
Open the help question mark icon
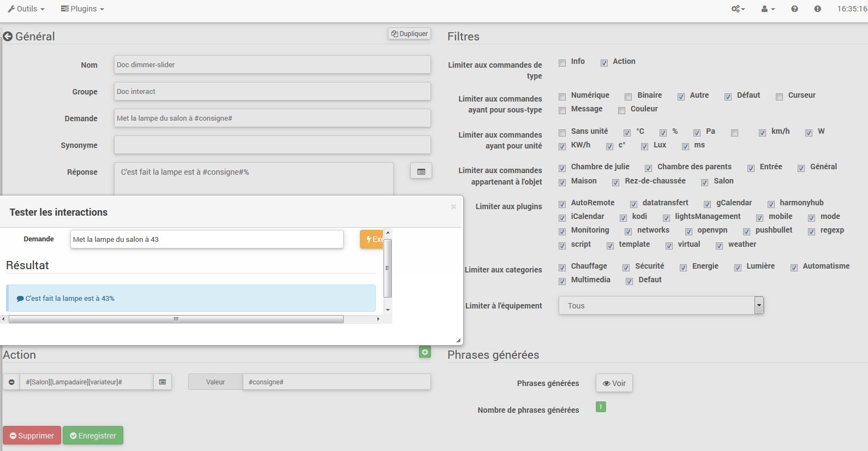pyautogui.click(x=794, y=9)
